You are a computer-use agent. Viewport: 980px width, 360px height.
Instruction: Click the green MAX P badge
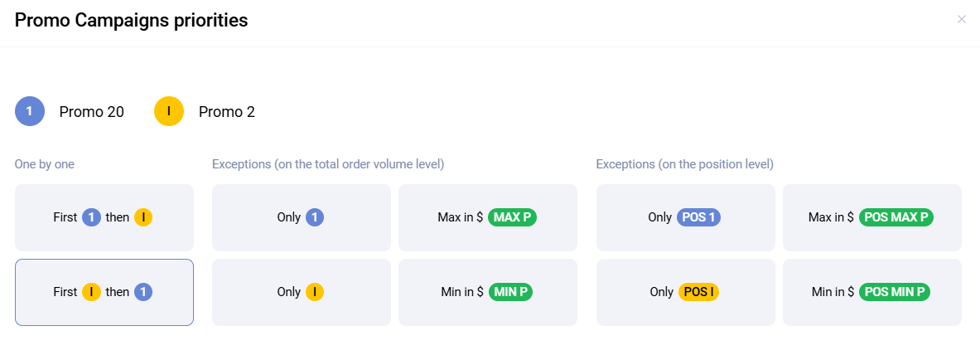tap(512, 217)
